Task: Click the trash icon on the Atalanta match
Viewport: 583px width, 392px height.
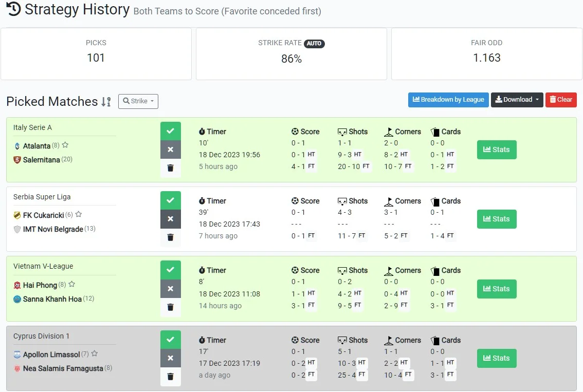Action: click(x=171, y=167)
